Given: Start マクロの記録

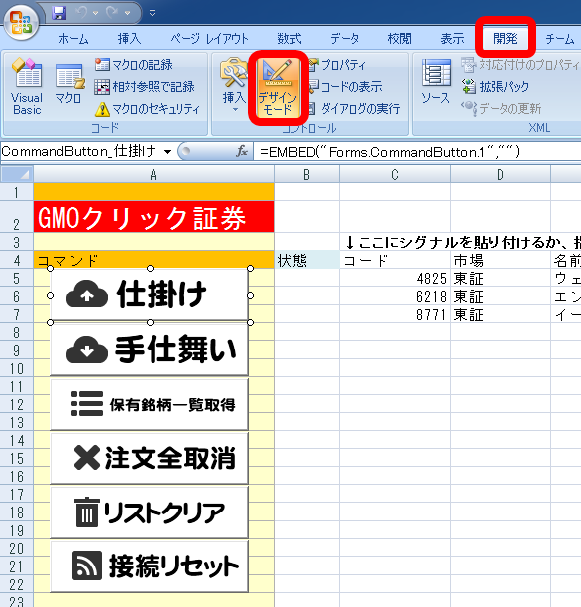Looking at the screenshot, I should tap(134, 65).
